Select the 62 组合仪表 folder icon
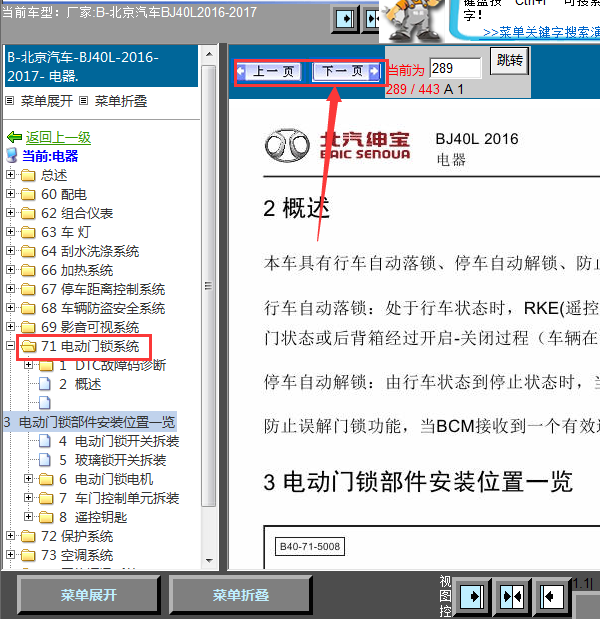This screenshot has height=619, width=600. coord(28,213)
